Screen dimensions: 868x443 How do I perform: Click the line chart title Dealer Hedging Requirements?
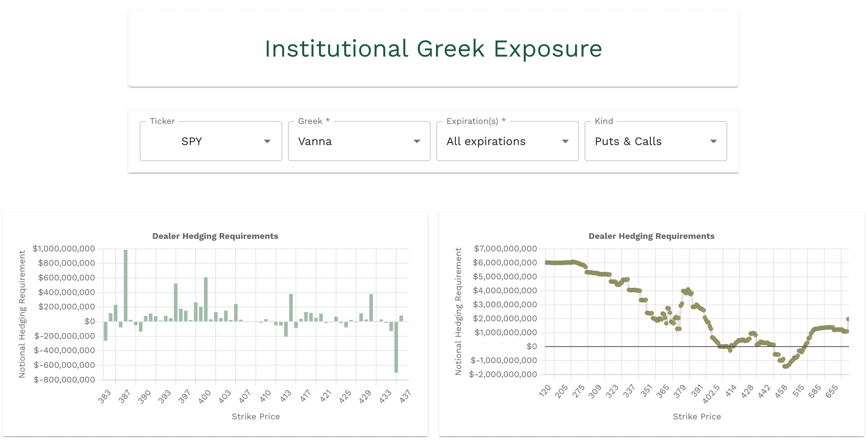coord(651,236)
